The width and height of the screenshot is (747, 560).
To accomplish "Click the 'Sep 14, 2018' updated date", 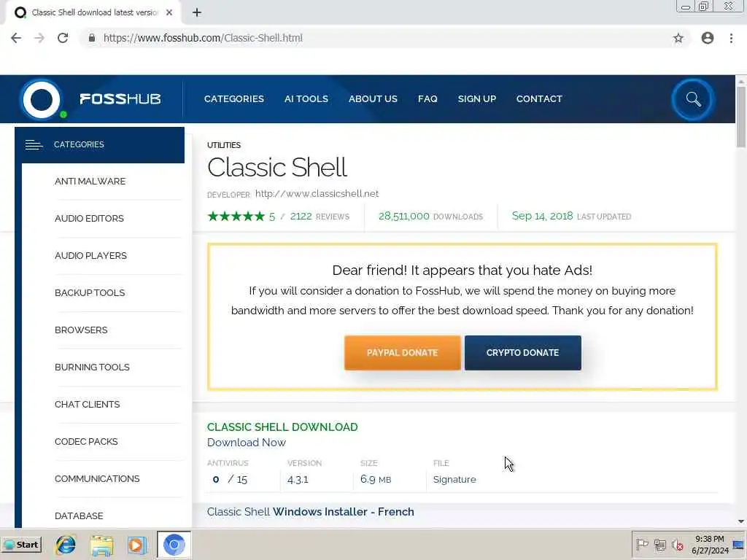I will (542, 216).
